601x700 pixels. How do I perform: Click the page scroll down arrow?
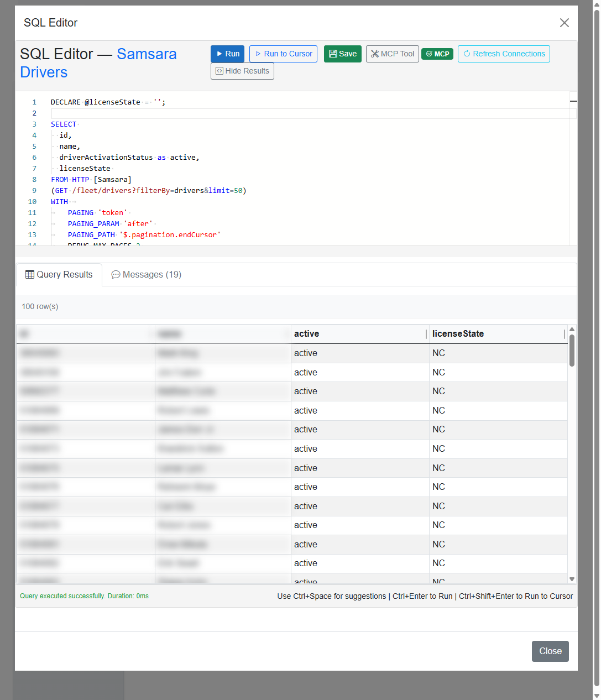click(596, 696)
